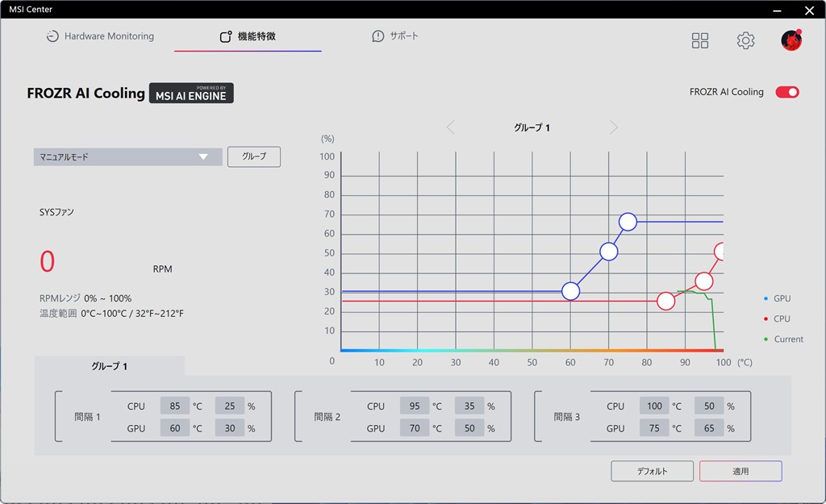Go to previous group with left chevron

450,127
